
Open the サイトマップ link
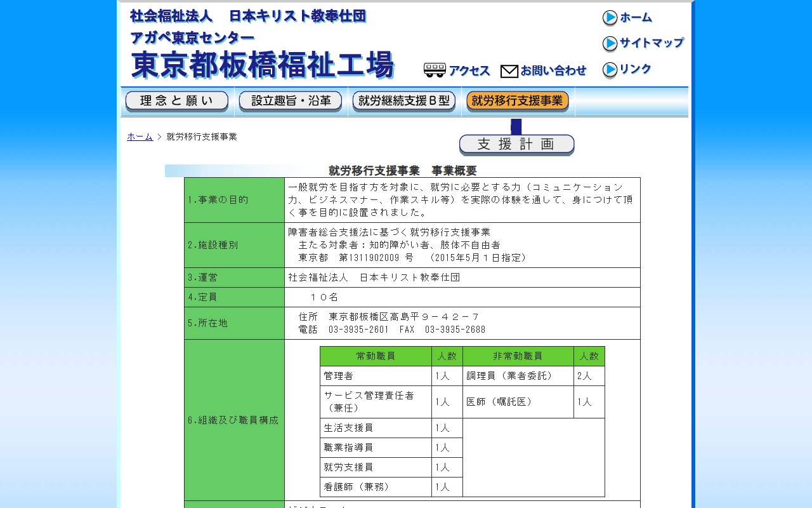click(x=652, y=43)
